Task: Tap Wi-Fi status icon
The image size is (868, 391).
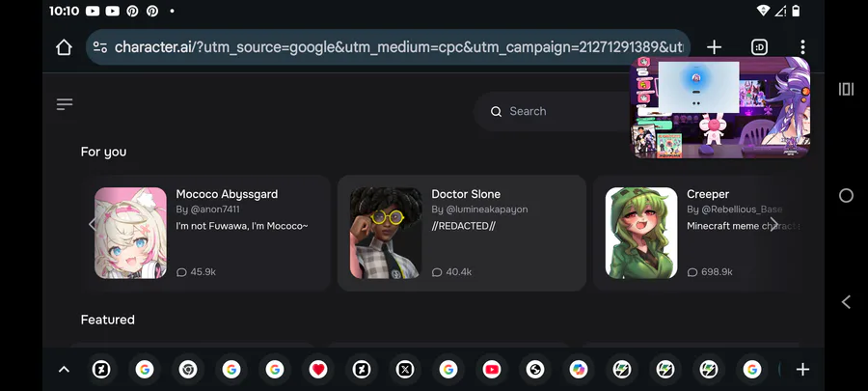Action: click(x=763, y=11)
